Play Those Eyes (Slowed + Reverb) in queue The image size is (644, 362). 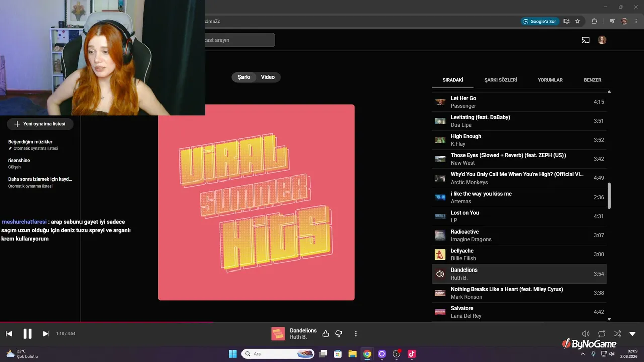(x=519, y=159)
